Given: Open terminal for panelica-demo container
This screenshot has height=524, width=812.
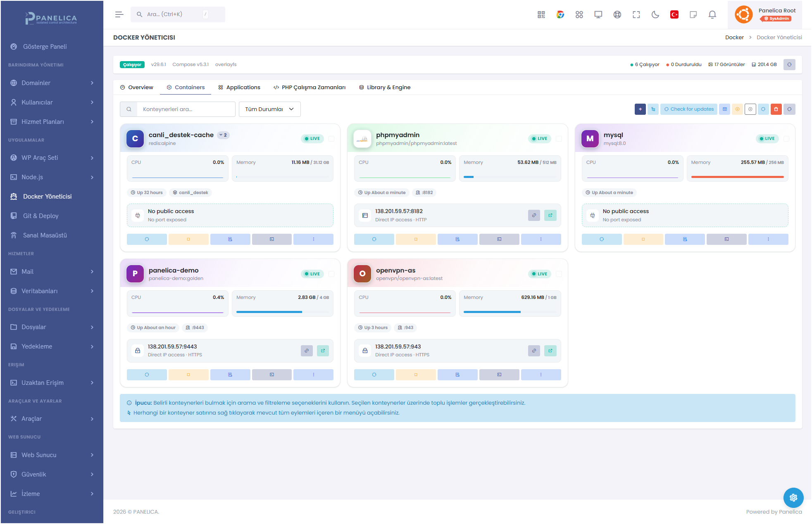Looking at the screenshot, I should (x=272, y=375).
